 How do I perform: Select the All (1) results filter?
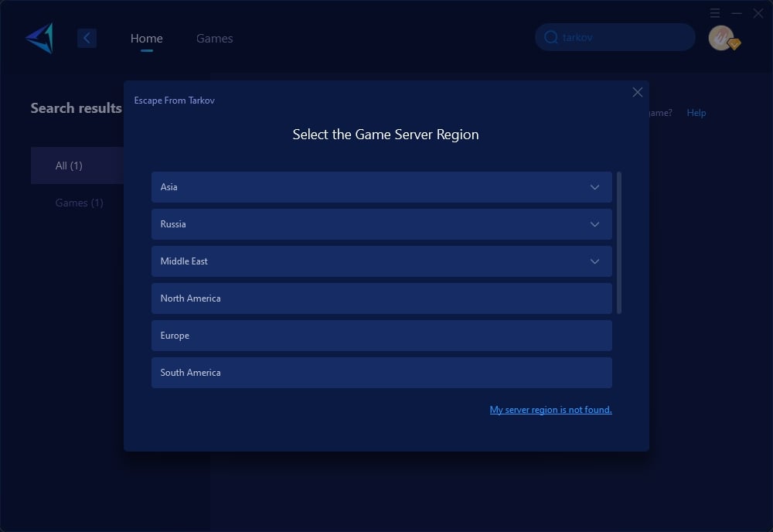pos(77,165)
